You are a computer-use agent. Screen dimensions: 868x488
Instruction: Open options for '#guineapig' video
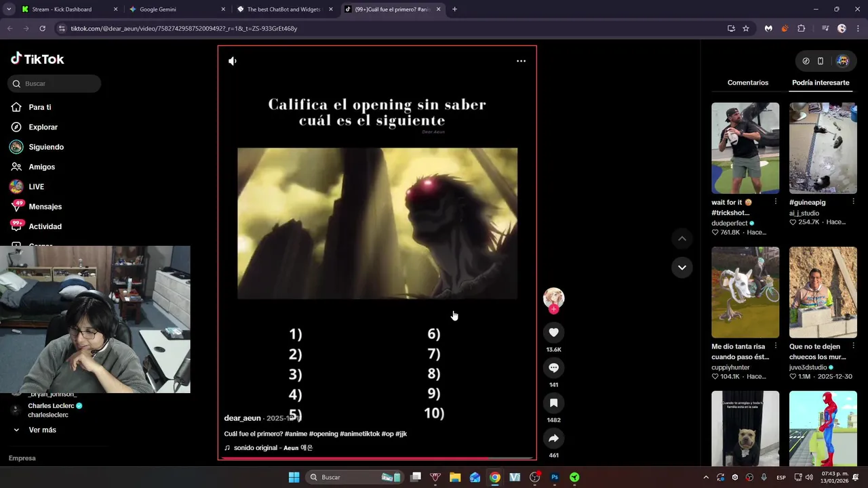[x=854, y=202]
